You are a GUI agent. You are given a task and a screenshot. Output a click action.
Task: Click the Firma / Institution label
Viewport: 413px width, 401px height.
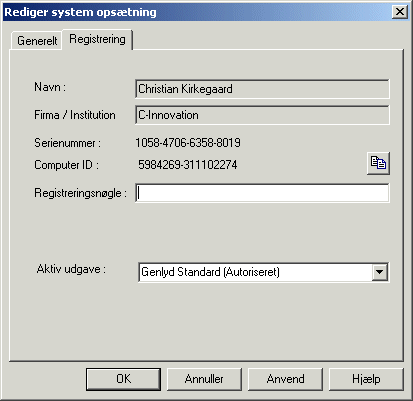(75, 115)
